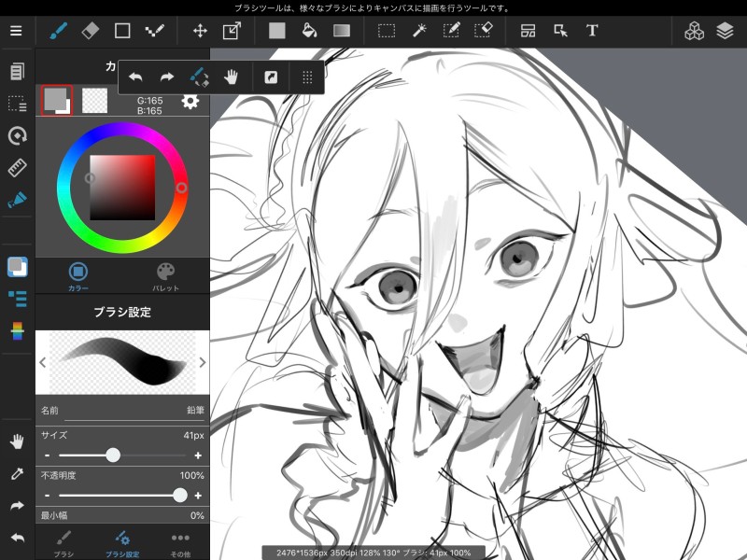The width and height of the screenshot is (747, 560).
Task: Click redo arrow in left sidebar
Action: tap(17, 506)
